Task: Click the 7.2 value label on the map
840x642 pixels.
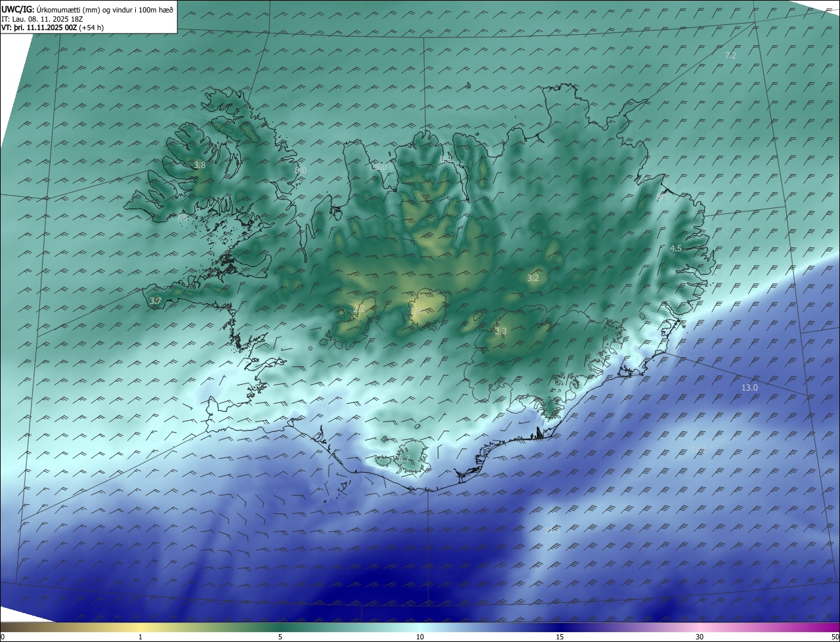Action: point(730,56)
